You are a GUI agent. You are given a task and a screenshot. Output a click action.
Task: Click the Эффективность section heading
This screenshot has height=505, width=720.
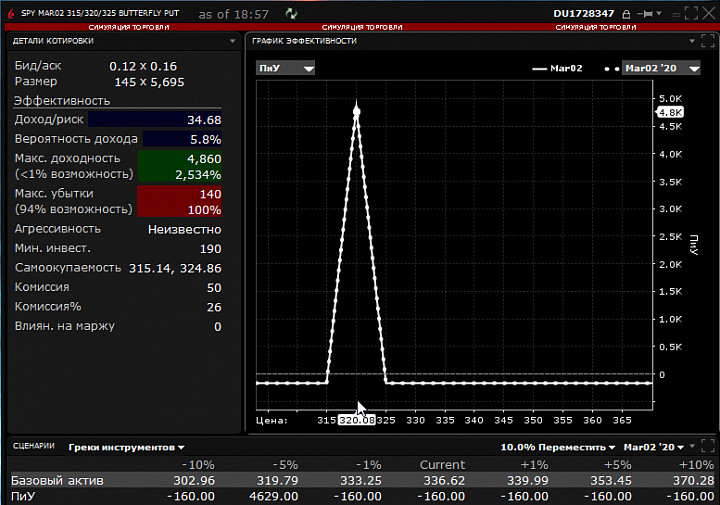[x=62, y=101]
